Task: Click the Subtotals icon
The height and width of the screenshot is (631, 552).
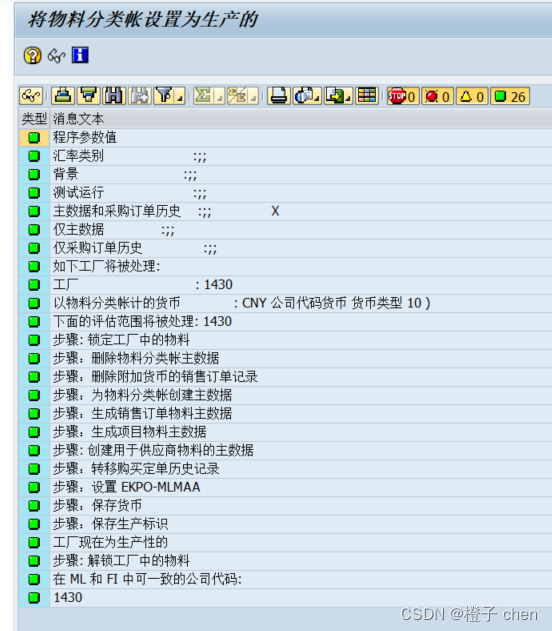Action: (x=237, y=96)
